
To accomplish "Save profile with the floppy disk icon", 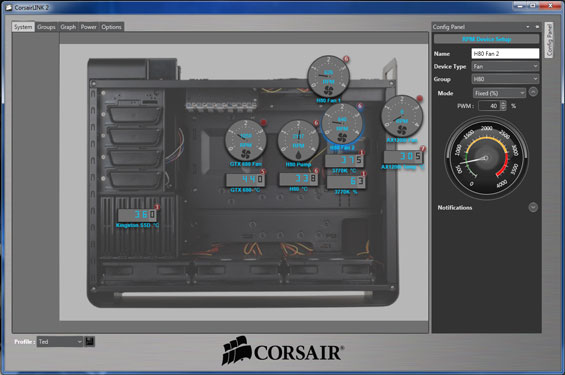I will (x=90, y=341).
